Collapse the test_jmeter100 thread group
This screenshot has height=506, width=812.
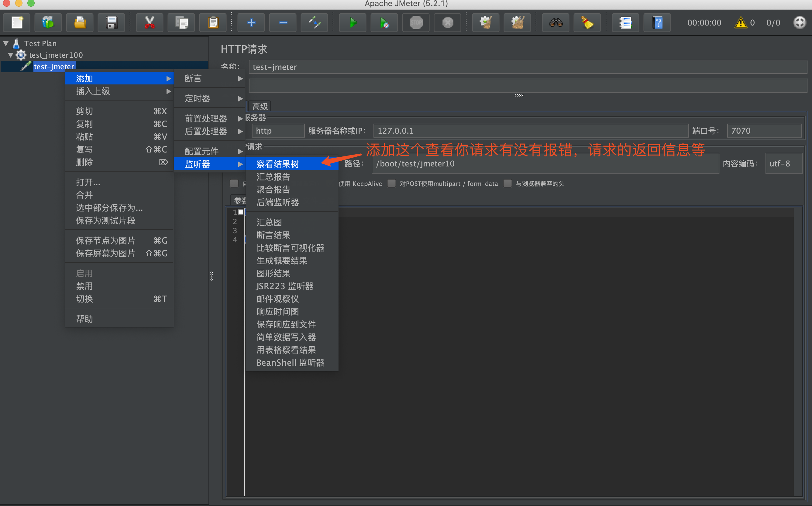[11, 55]
